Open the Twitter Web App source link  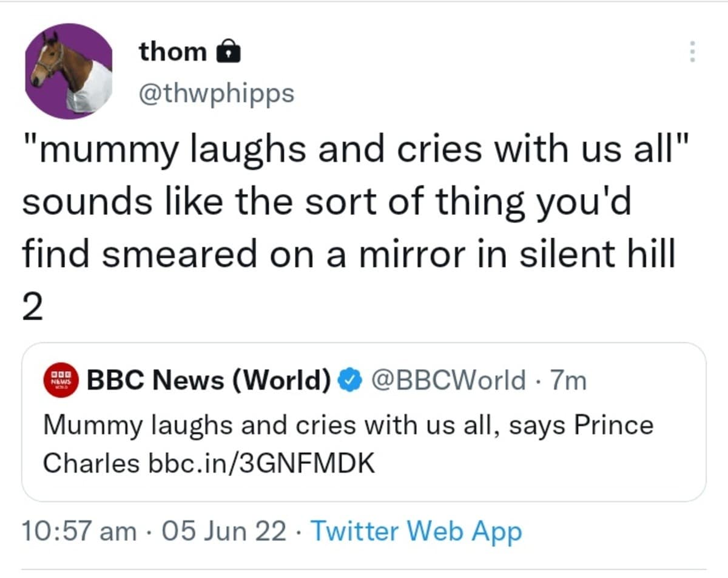pos(416,531)
